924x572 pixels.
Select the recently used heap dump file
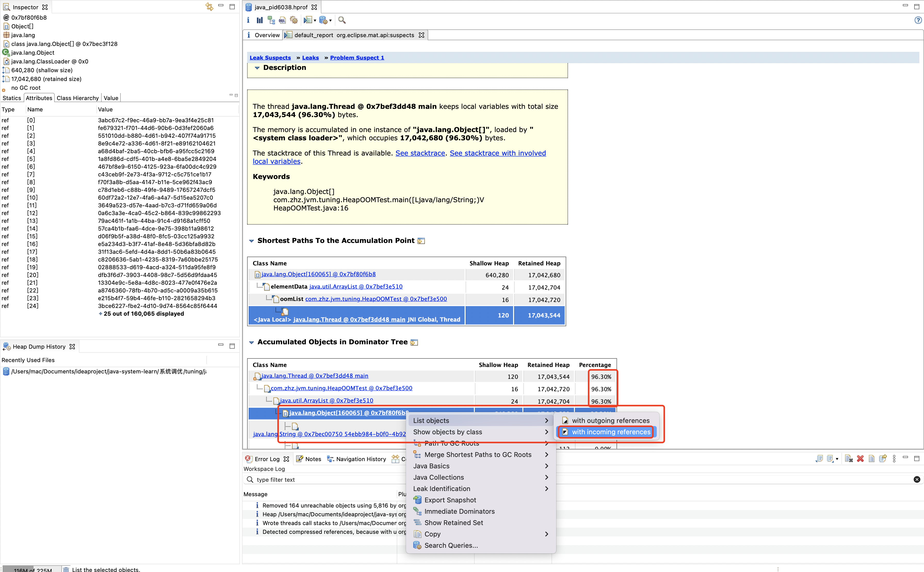coord(104,371)
